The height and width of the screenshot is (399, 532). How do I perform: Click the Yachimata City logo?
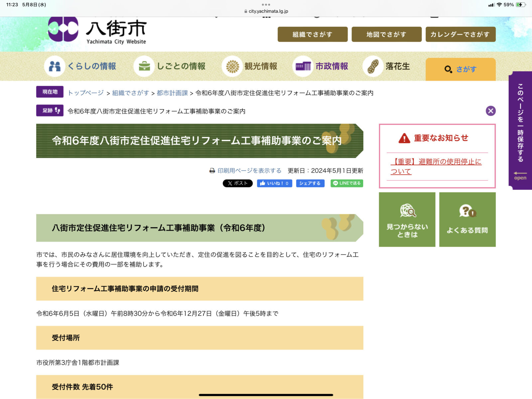[97, 31]
